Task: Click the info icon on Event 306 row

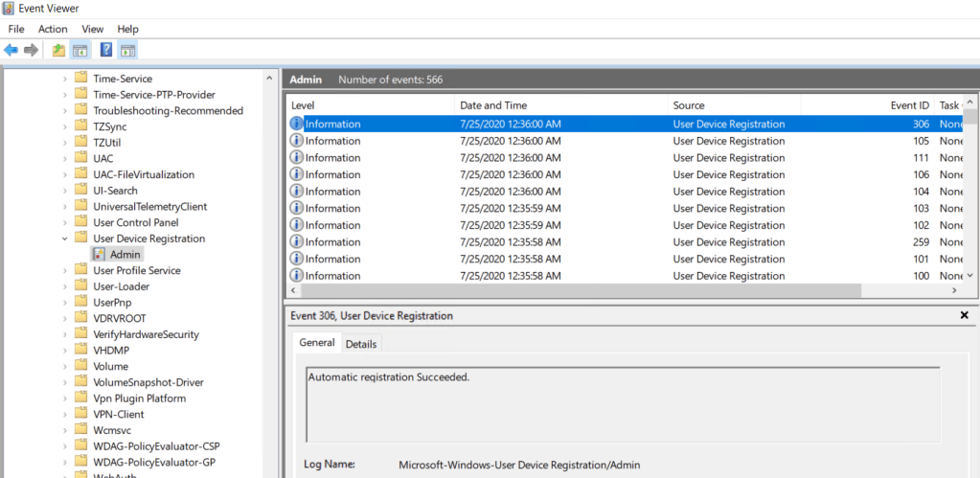Action: (297, 124)
